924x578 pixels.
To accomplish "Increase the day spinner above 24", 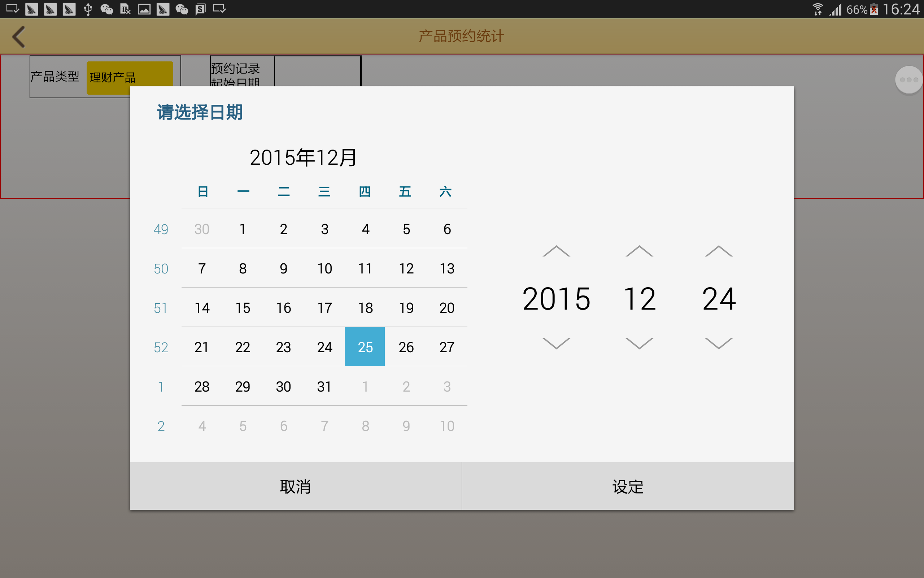I will coord(719,251).
